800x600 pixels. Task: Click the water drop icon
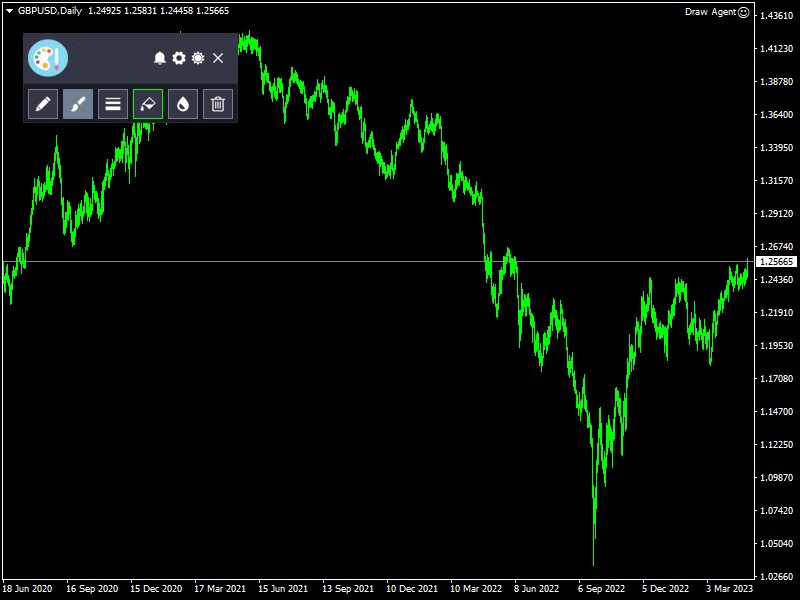(x=183, y=103)
